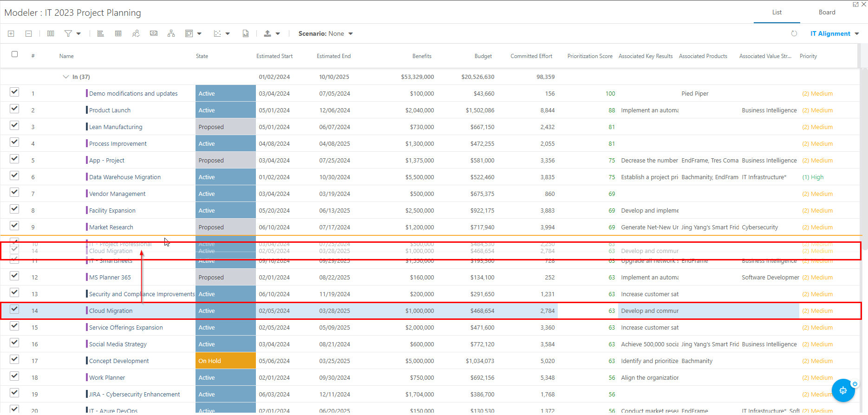Click the pop-out window icon at top right
The width and height of the screenshot is (868, 415).
point(856,4)
